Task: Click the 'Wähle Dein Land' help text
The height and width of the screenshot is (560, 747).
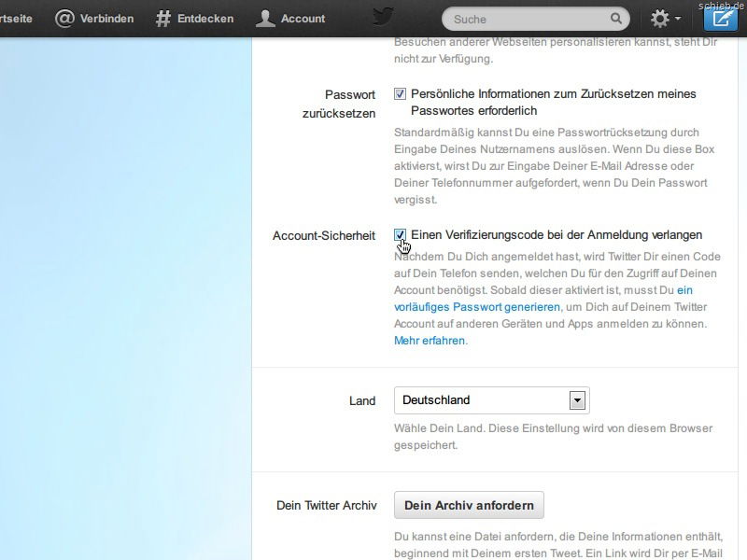Action: [x=553, y=437]
